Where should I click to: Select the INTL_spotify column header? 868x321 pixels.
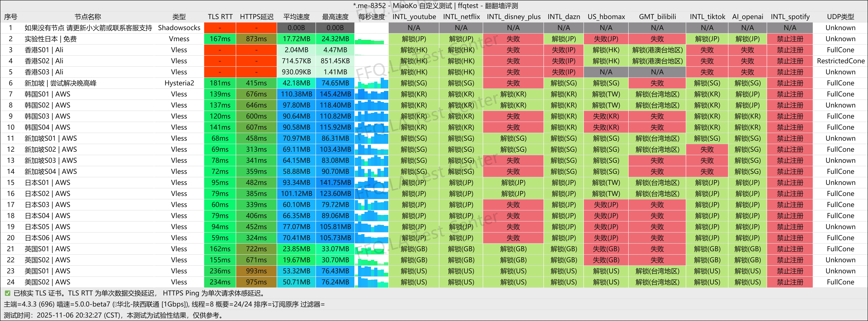coord(790,17)
